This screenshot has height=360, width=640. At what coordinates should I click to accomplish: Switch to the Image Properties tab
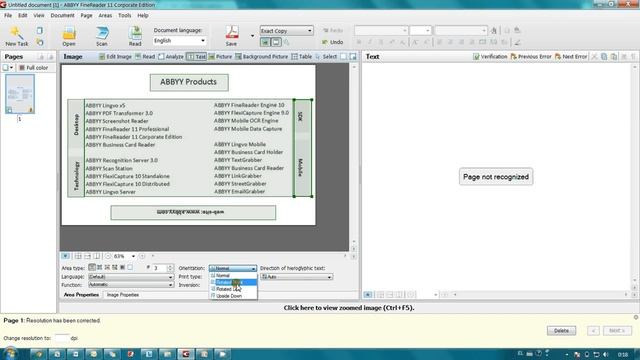(x=122, y=295)
